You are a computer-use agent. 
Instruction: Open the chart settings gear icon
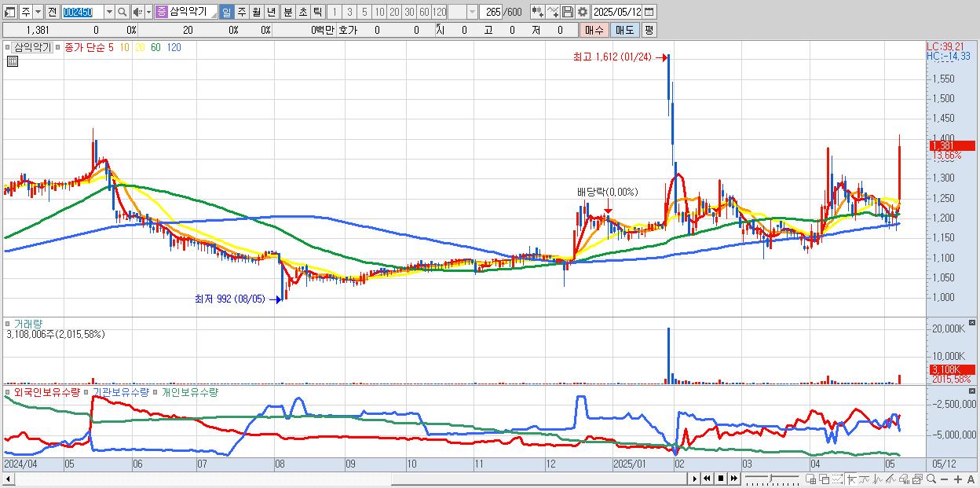[x=582, y=12]
